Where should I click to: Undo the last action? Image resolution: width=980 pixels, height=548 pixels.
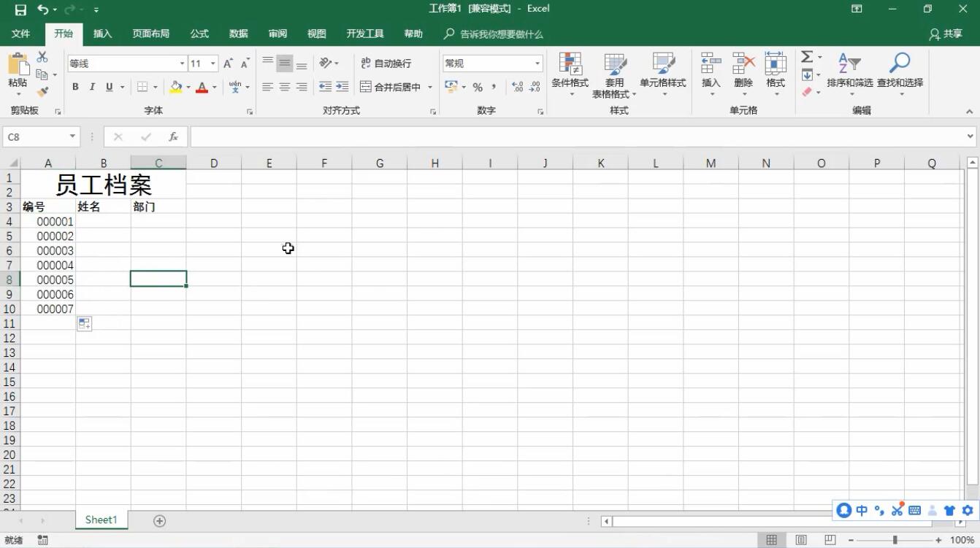43,9
